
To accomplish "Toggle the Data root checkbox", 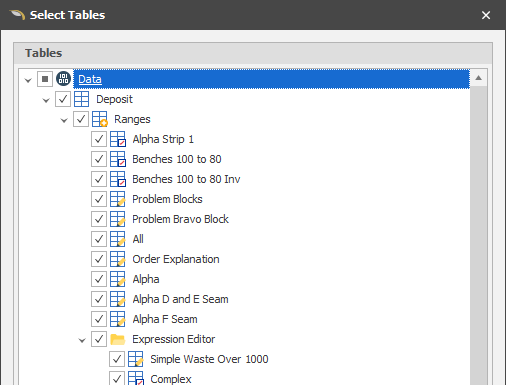I will coord(45,79).
